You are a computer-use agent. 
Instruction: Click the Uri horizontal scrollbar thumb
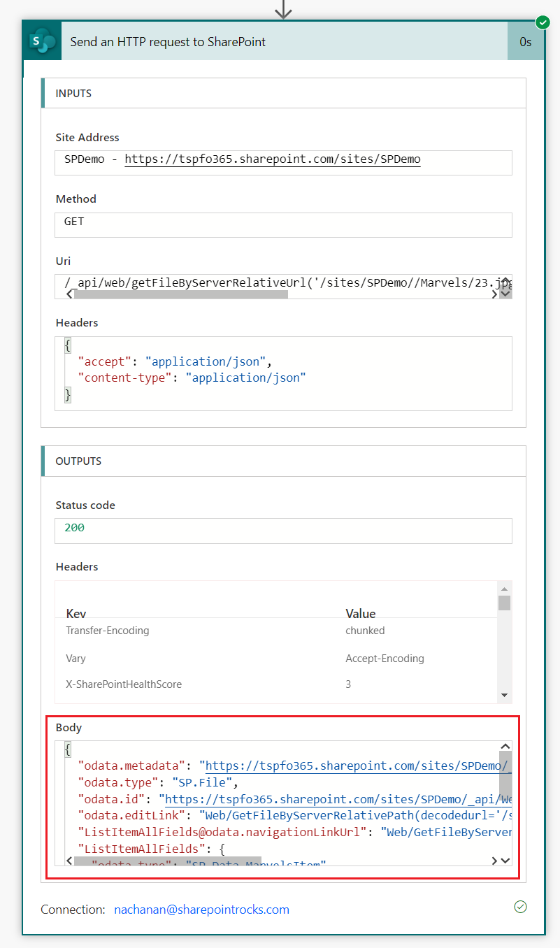180,294
